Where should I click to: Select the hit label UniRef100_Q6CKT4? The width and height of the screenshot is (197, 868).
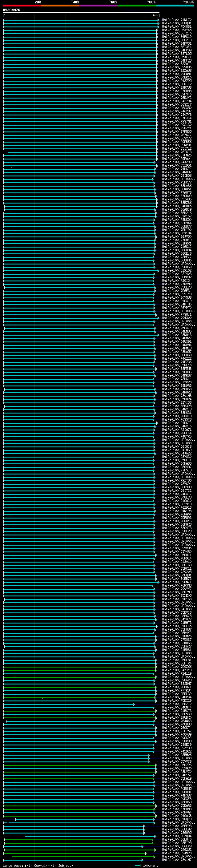point(177,728)
